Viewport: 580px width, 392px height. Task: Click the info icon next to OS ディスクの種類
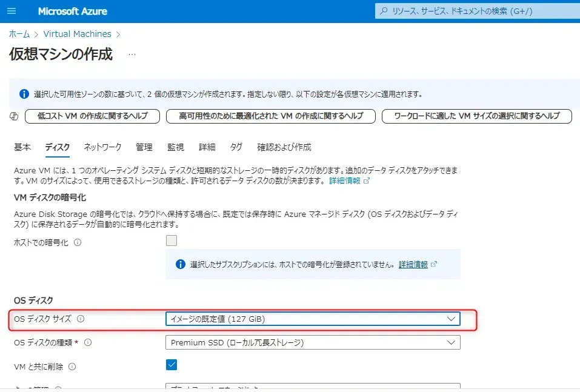88,343
